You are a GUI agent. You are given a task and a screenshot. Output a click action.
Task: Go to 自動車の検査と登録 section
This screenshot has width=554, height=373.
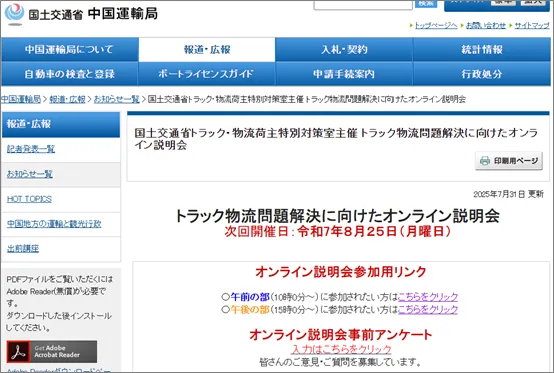[x=70, y=74]
